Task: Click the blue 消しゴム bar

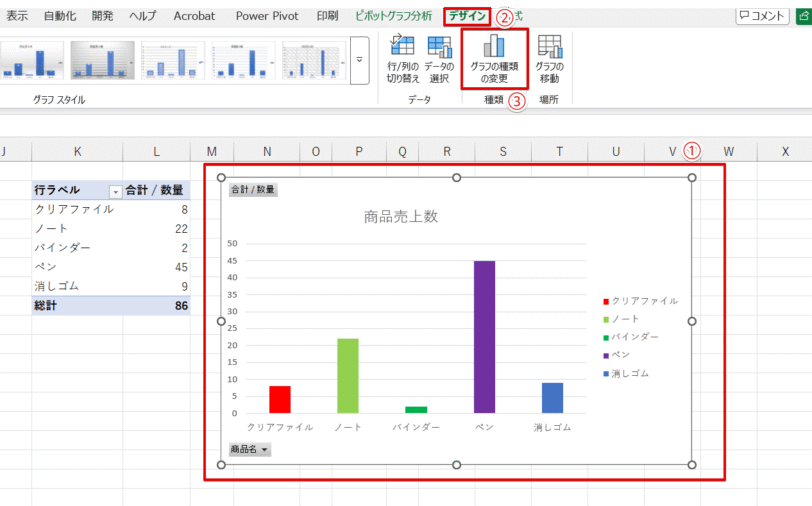Action: 552,398
